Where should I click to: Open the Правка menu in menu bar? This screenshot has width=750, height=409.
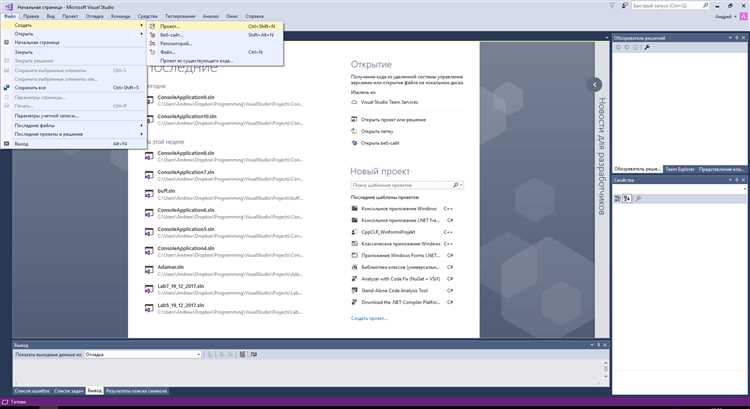[x=31, y=16]
